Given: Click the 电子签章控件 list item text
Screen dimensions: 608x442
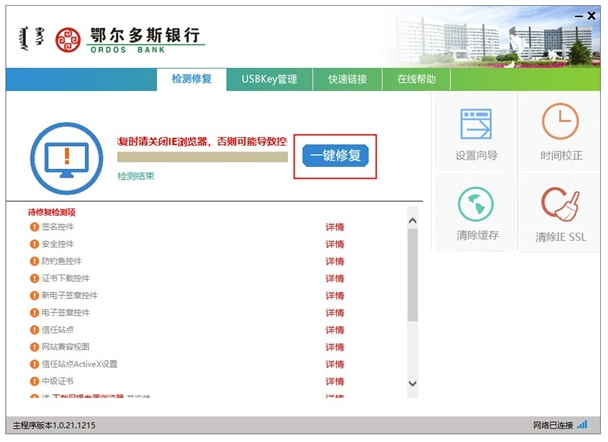Looking at the screenshot, I should coord(66,313).
